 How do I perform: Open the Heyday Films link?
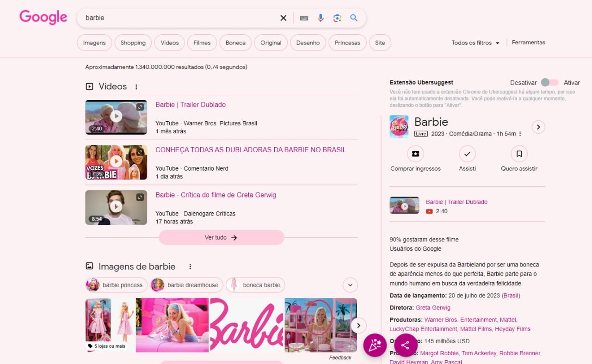tap(512, 329)
